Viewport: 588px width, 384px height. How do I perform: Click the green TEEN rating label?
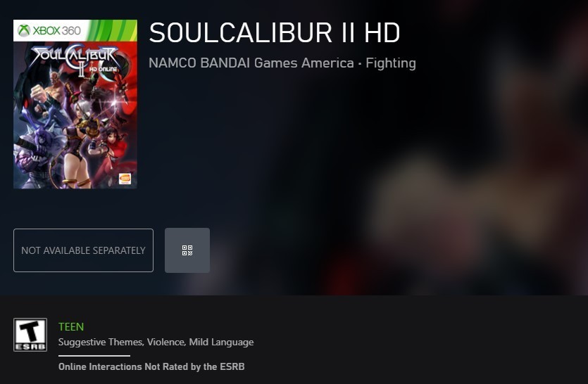point(71,326)
